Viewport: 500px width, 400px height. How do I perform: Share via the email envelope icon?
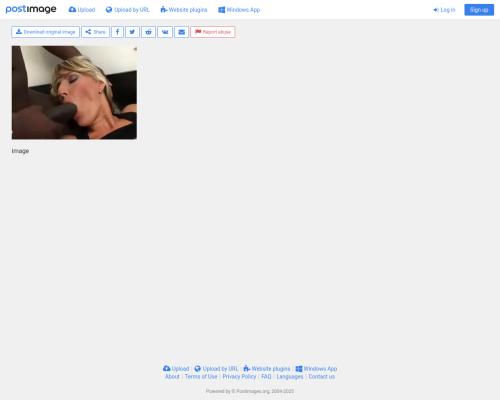click(x=181, y=32)
